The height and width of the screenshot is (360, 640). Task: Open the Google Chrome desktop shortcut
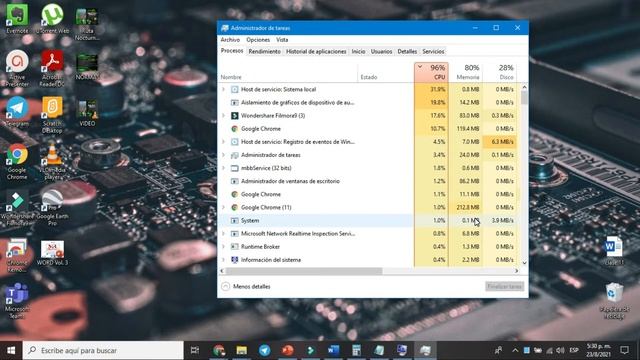tap(17, 161)
